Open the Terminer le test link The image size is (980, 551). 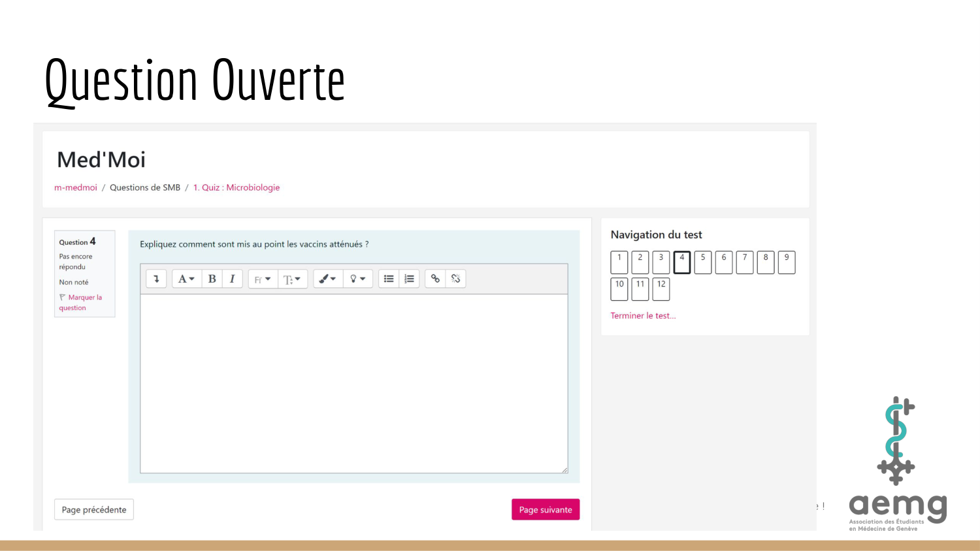(643, 315)
